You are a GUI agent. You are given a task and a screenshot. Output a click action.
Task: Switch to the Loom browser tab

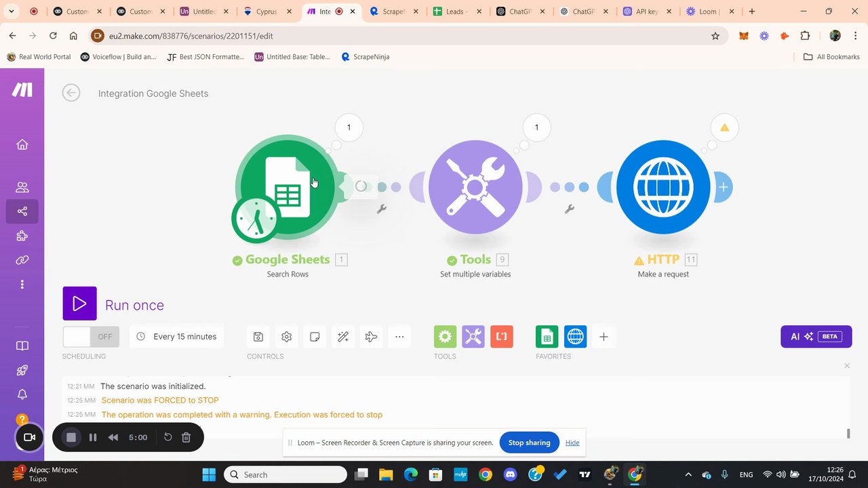coord(710,12)
